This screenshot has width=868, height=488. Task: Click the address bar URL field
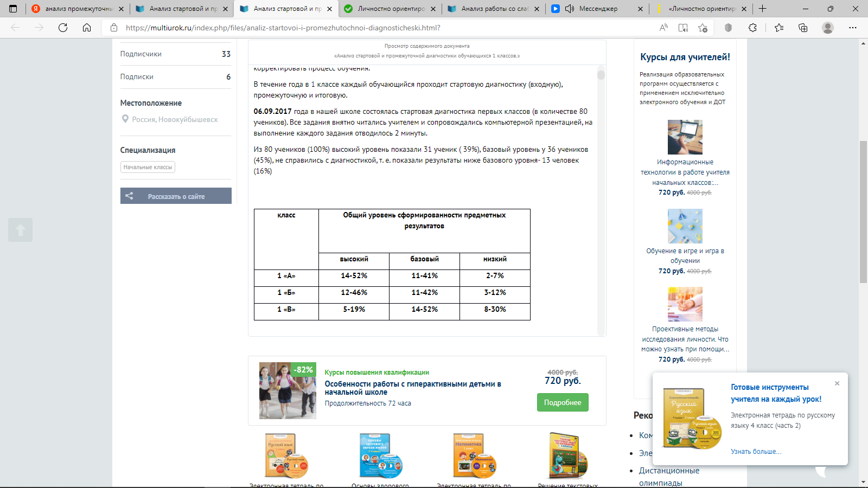380,28
